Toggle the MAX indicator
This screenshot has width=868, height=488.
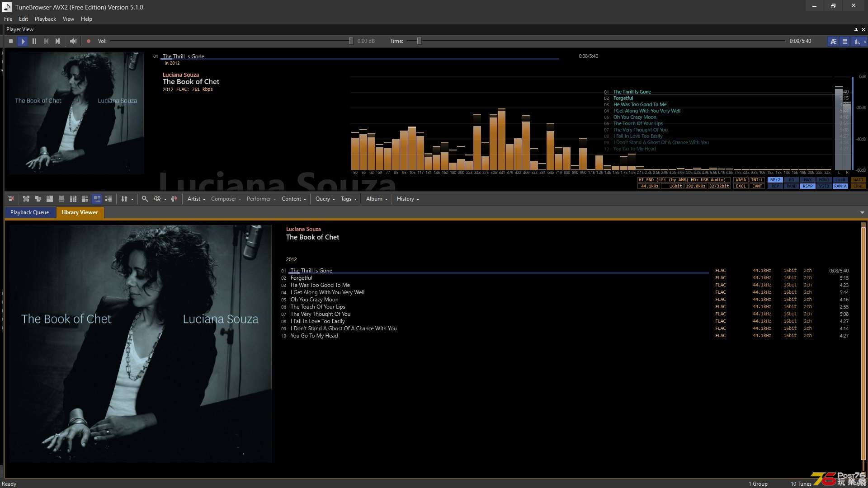point(808,180)
